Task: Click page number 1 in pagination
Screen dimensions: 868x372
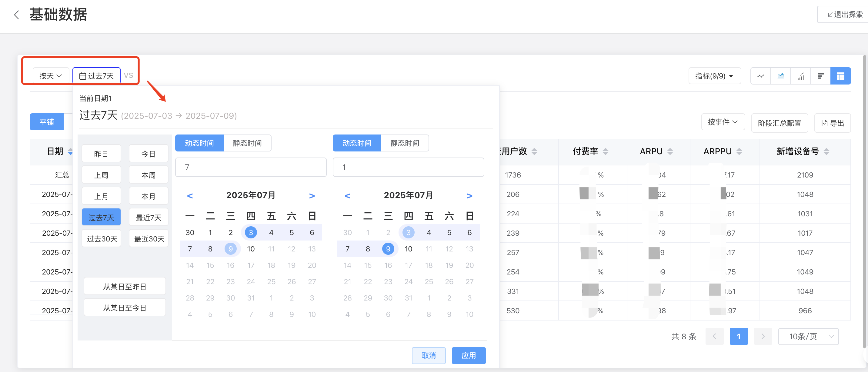Action: 739,336
